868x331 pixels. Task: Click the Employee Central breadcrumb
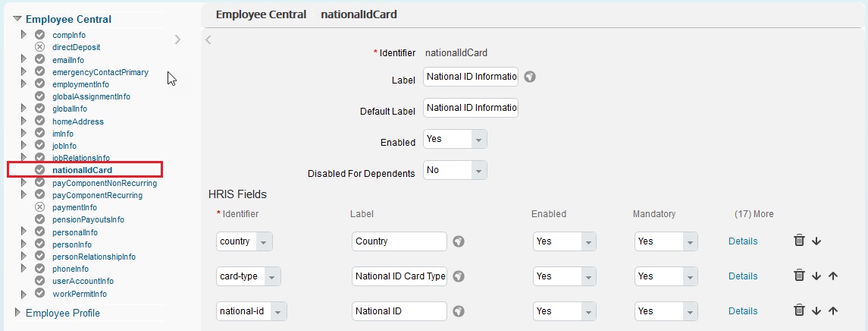(x=261, y=14)
